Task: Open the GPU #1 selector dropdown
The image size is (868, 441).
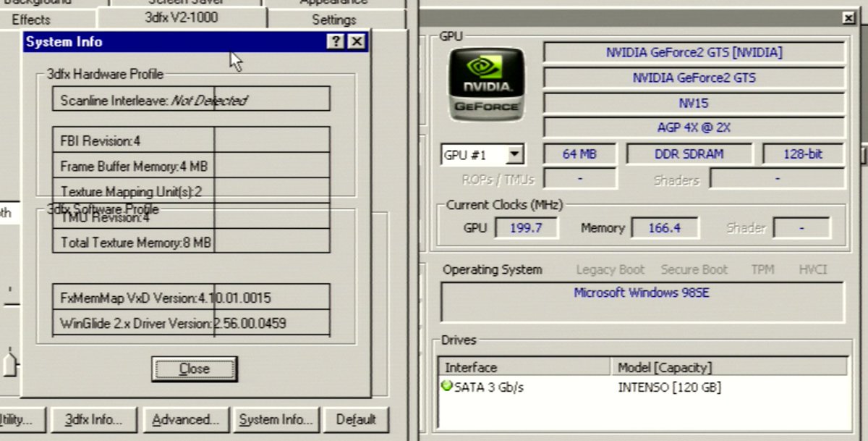Action: point(514,154)
